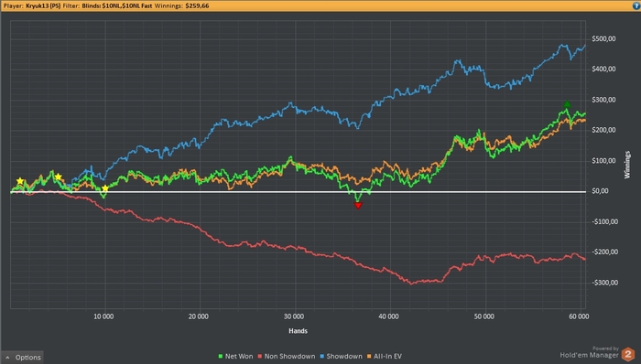
Task: Click the $200,00 axis label
Action: click(x=603, y=130)
